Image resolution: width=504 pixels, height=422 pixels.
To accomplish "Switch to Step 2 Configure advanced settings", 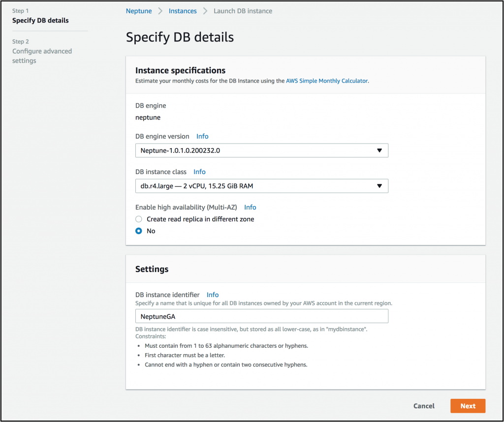I will tap(42, 56).
